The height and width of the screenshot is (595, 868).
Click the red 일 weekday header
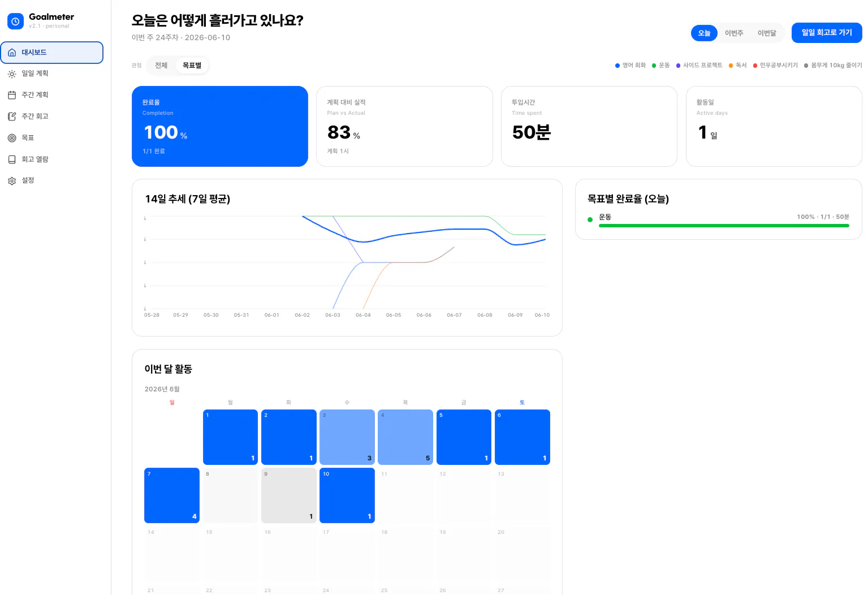pyautogui.click(x=172, y=403)
